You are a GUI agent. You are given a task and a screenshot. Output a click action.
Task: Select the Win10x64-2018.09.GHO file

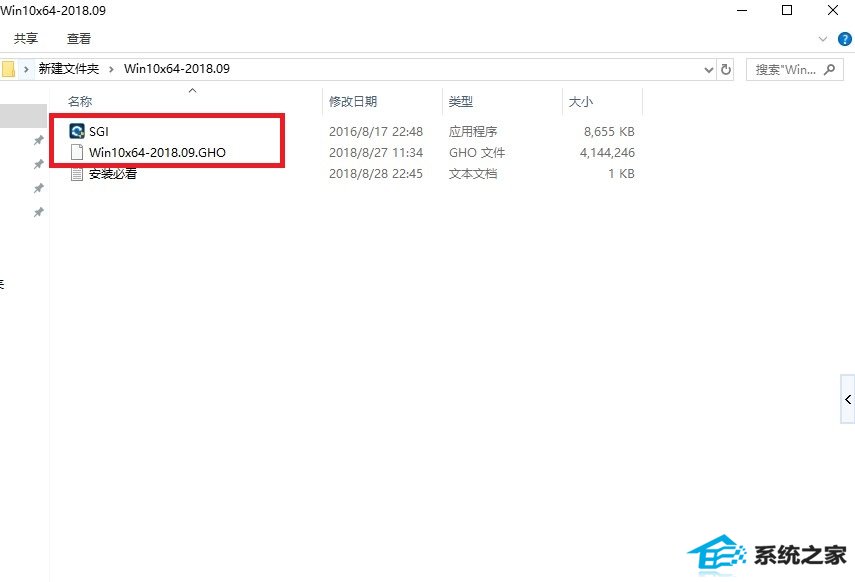157,152
